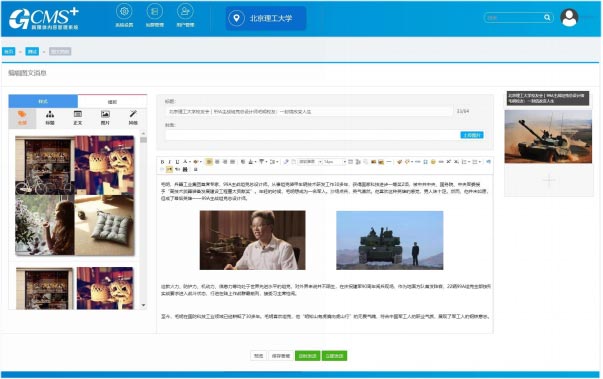Click the first green send button

click(307, 356)
